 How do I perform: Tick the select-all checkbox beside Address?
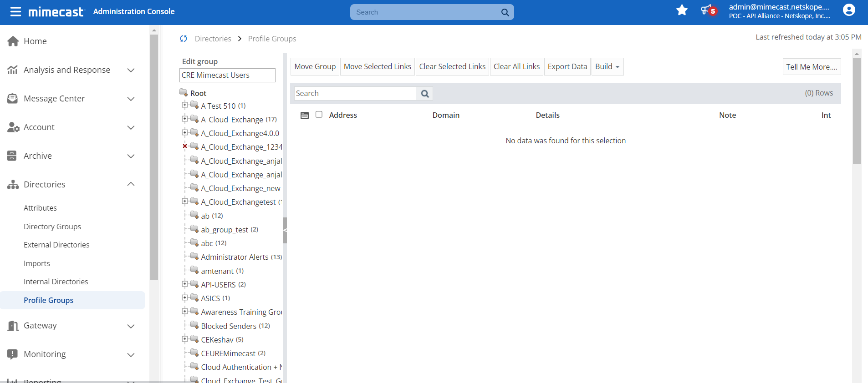[x=319, y=115]
